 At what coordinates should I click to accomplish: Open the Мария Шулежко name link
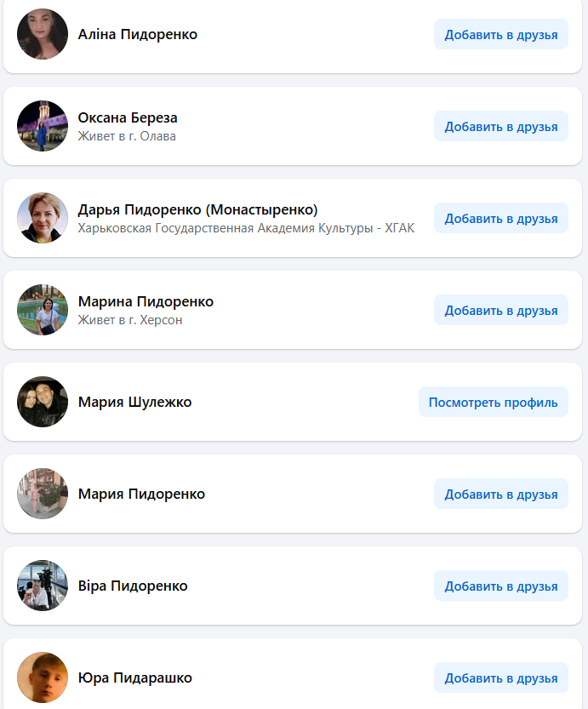coord(134,402)
